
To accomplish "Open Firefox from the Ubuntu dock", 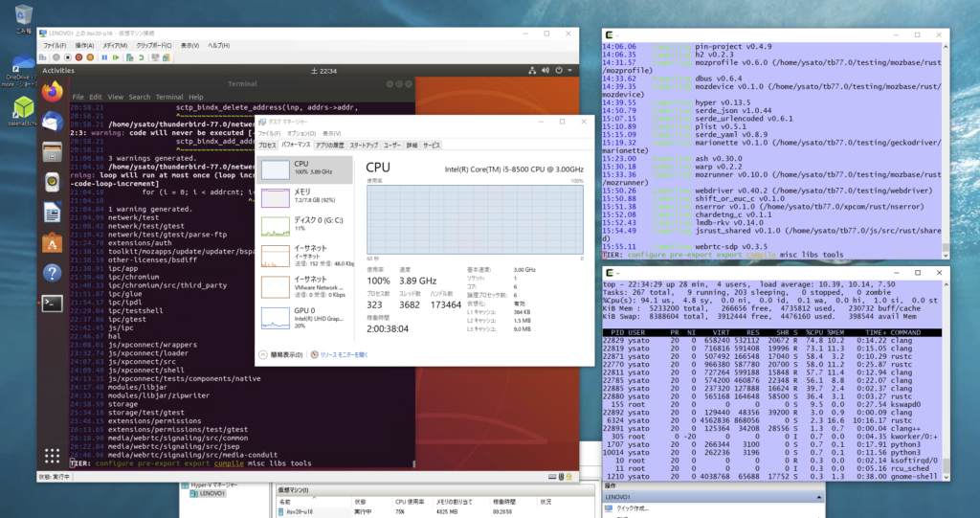I will [54, 91].
